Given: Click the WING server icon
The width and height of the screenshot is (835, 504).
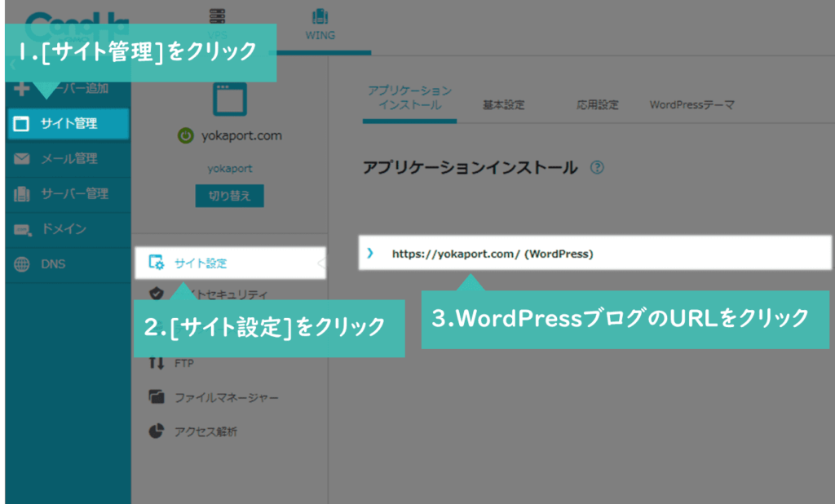Looking at the screenshot, I should (x=320, y=16).
